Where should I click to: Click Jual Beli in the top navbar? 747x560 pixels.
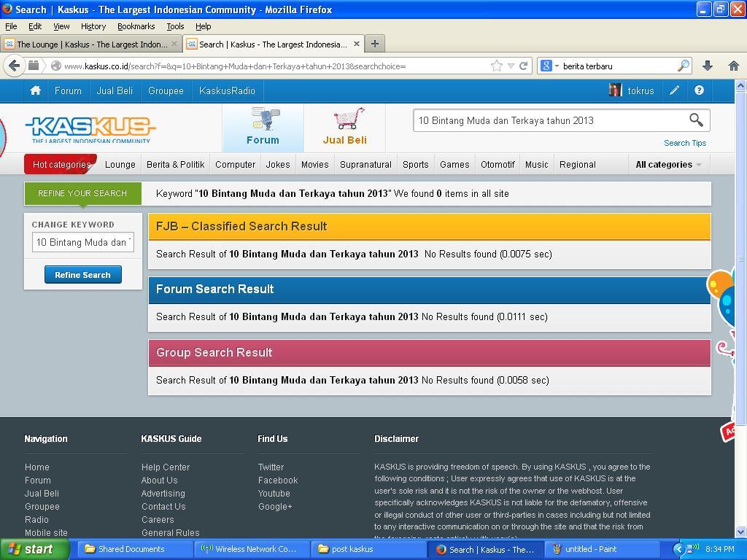click(x=115, y=90)
